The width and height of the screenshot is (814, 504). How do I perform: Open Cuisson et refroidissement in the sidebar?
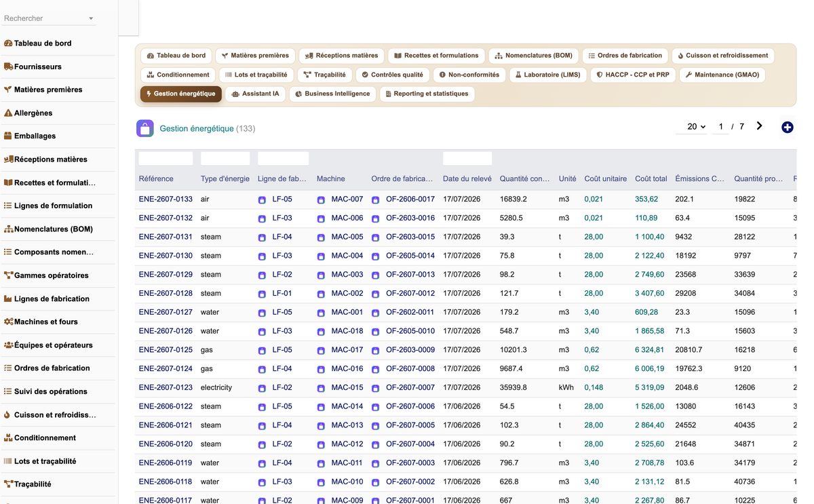(50, 415)
